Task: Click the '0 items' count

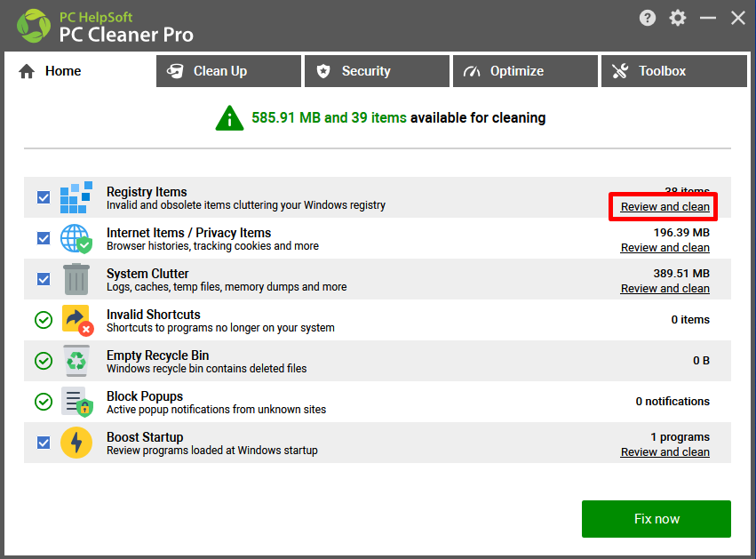Action: click(x=690, y=320)
